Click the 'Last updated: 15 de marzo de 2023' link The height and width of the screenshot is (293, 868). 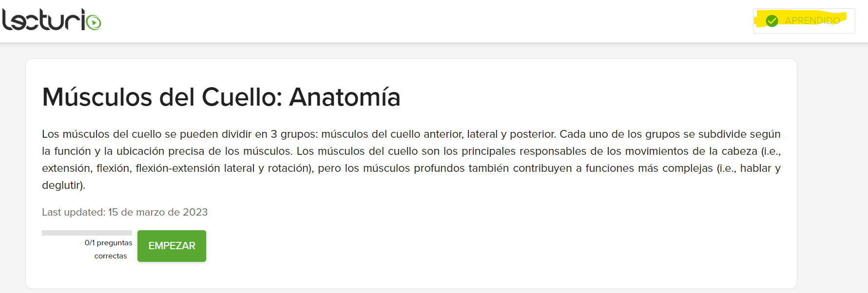[x=125, y=212]
